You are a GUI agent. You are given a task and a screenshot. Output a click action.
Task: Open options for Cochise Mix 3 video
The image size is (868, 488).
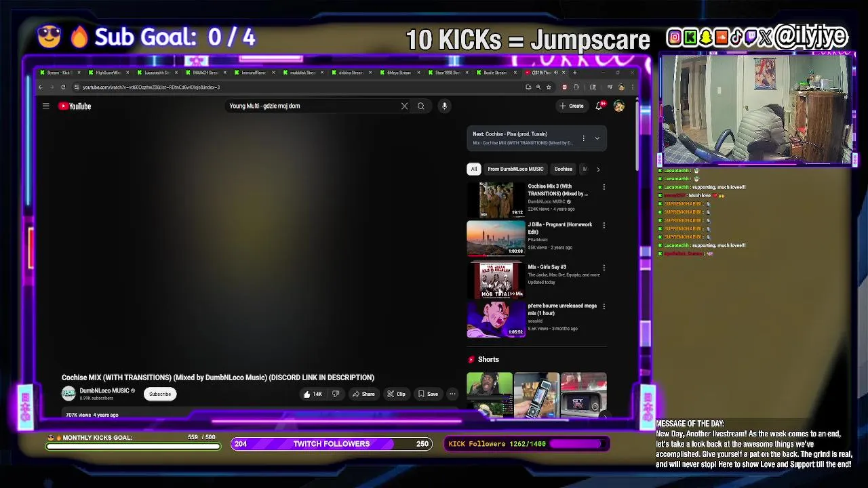coord(604,186)
